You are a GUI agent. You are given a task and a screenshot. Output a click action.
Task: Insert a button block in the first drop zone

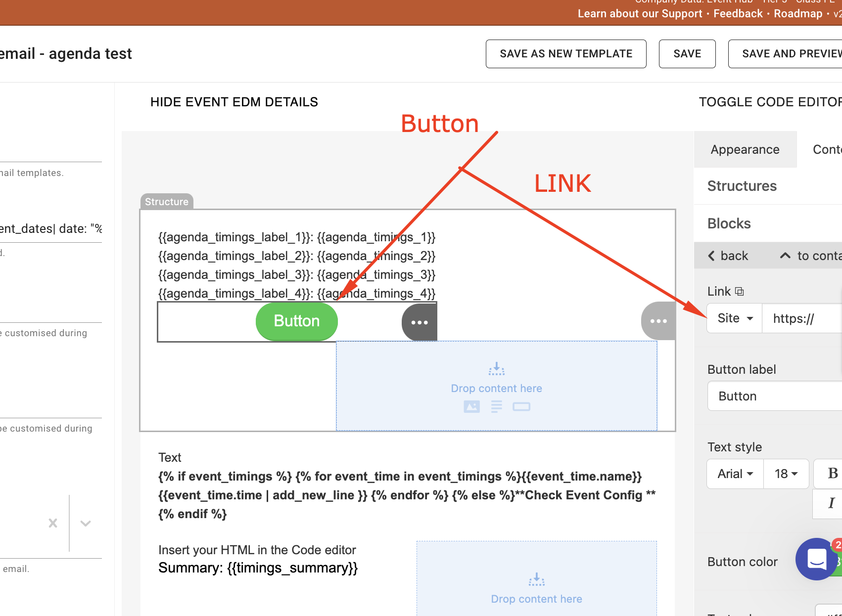click(x=521, y=407)
